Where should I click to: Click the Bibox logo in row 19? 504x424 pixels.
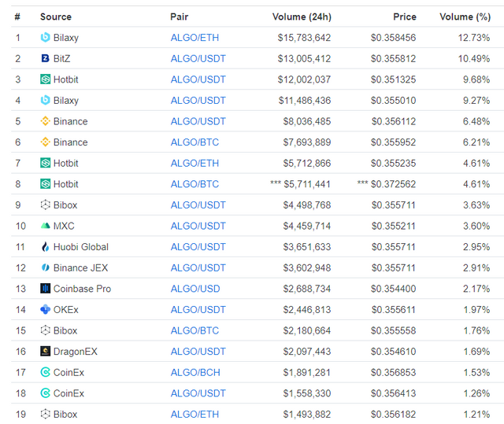46,414
